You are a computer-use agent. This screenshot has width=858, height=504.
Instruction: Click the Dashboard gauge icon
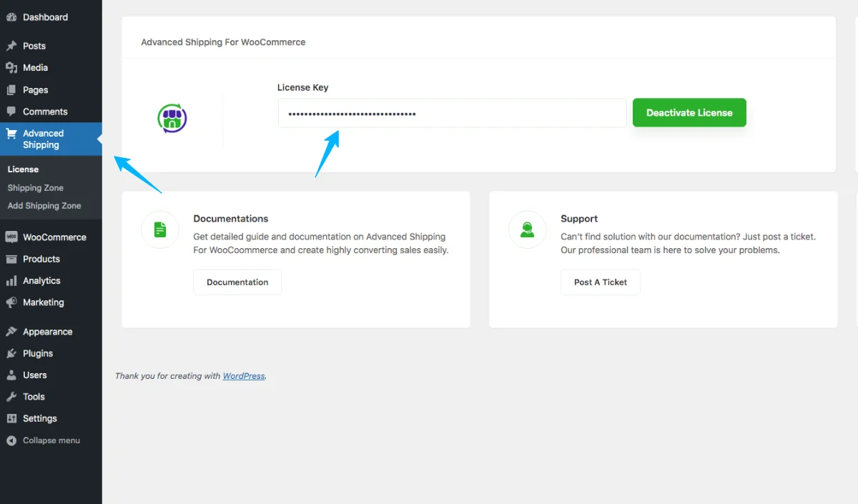[11, 17]
